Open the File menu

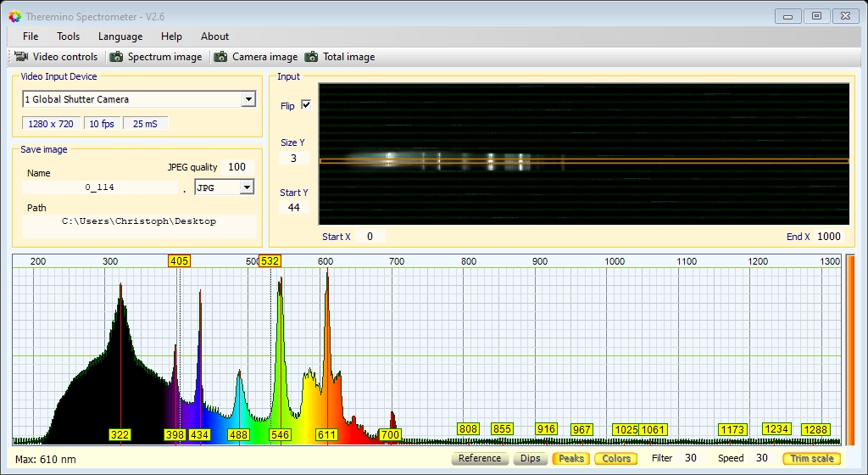pyautogui.click(x=31, y=36)
